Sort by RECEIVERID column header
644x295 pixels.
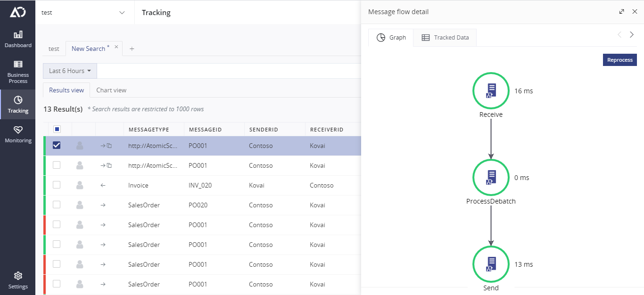[326, 130]
